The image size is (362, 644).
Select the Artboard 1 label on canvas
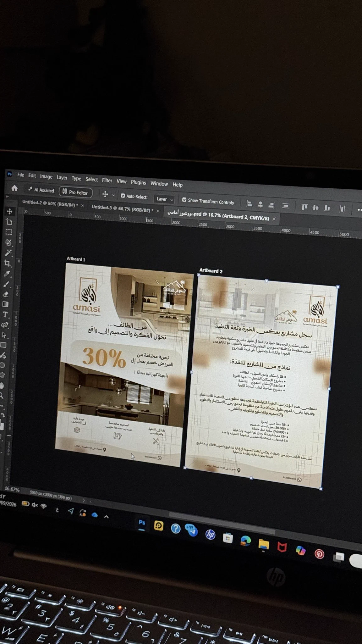point(76,259)
